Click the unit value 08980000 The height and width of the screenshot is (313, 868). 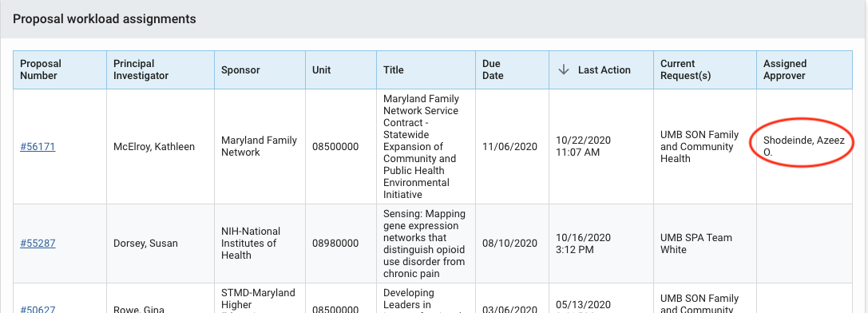pyautogui.click(x=335, y=244)
